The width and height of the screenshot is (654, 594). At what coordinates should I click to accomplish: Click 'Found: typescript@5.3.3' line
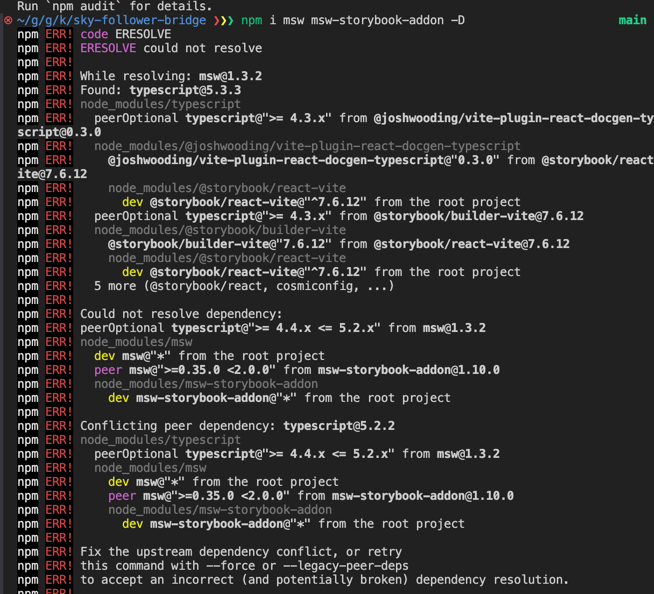[x=161, y=90]
